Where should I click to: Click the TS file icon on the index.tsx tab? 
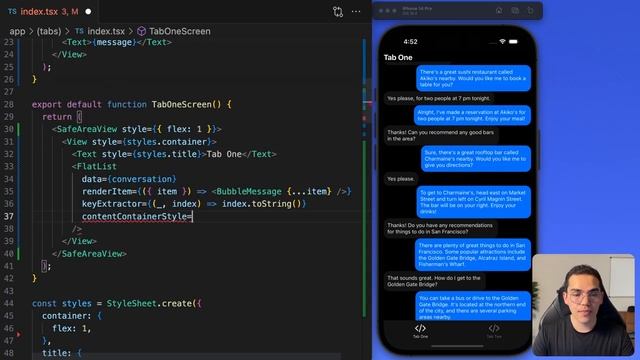[12, 11]
